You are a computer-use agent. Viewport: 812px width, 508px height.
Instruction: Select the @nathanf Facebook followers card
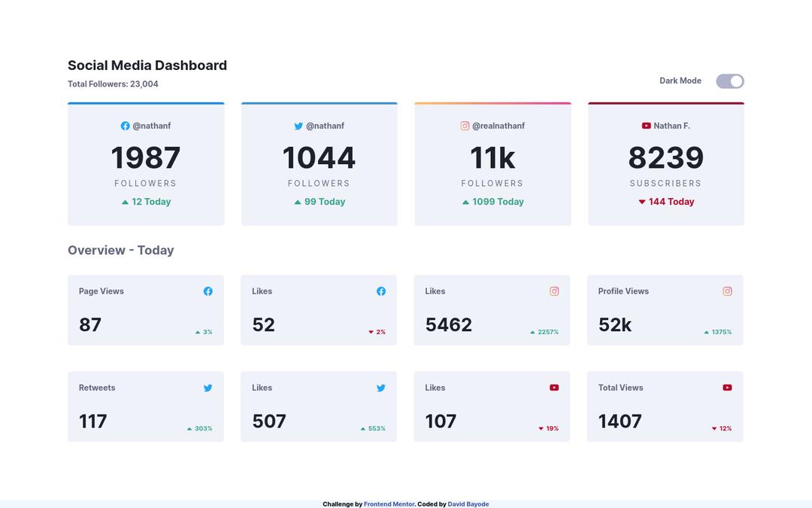[x=146, y=163]
